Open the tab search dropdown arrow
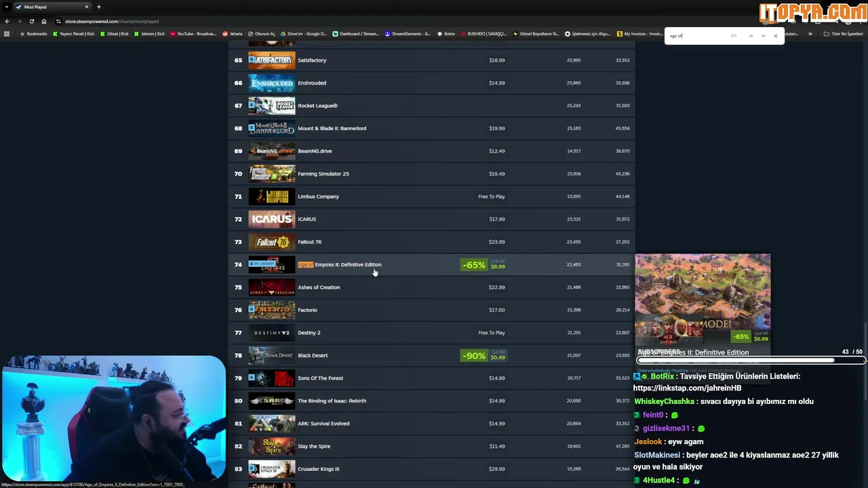The image size is (868, 488). click(7, 7)
